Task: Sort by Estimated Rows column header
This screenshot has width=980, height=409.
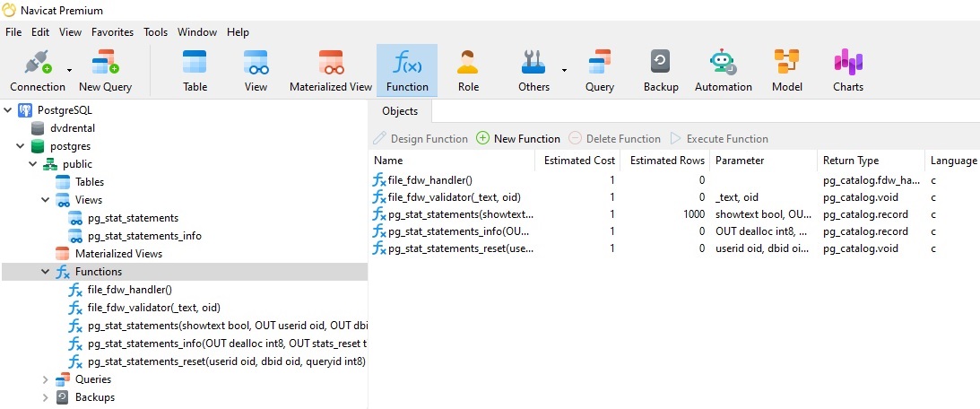Action: pos(665,161)
